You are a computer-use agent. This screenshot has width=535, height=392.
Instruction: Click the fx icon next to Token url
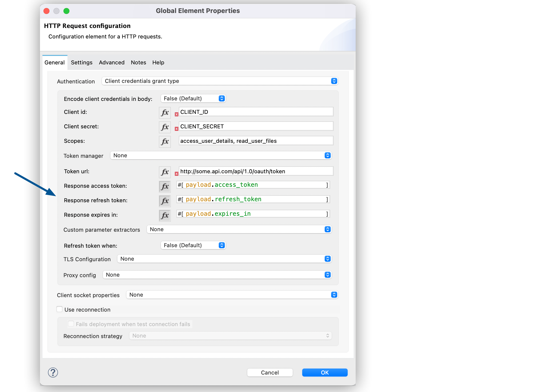165,171
